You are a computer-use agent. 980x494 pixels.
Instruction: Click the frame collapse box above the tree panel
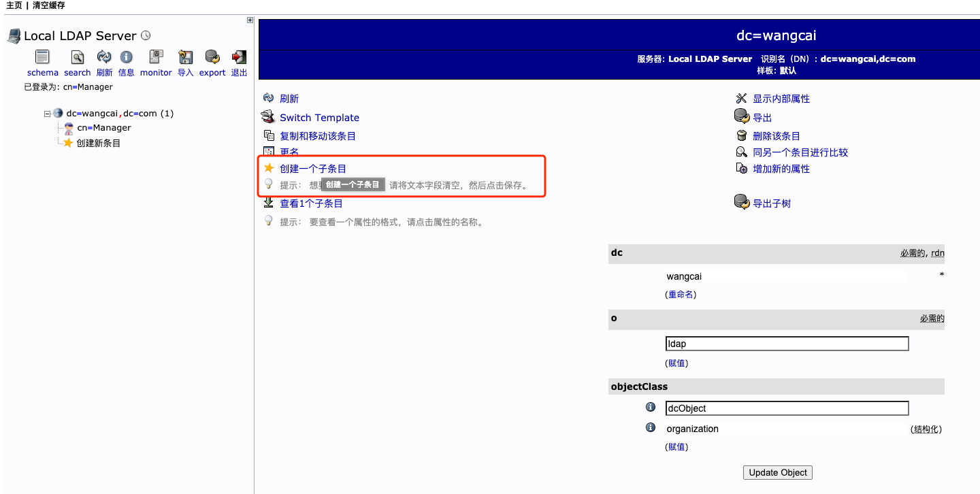click(x=249, y=20)
